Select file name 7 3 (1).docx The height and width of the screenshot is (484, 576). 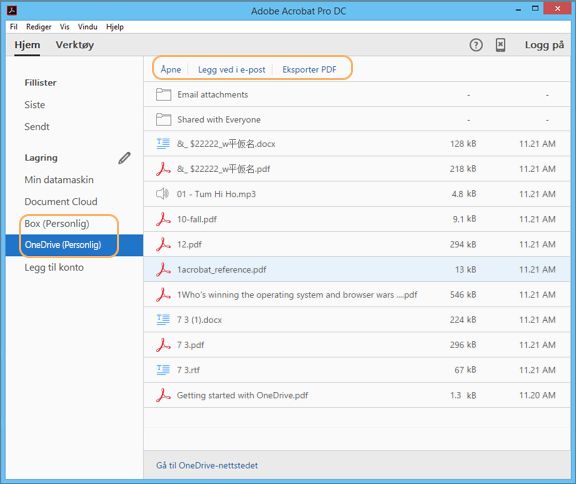[x=199, y=320]
